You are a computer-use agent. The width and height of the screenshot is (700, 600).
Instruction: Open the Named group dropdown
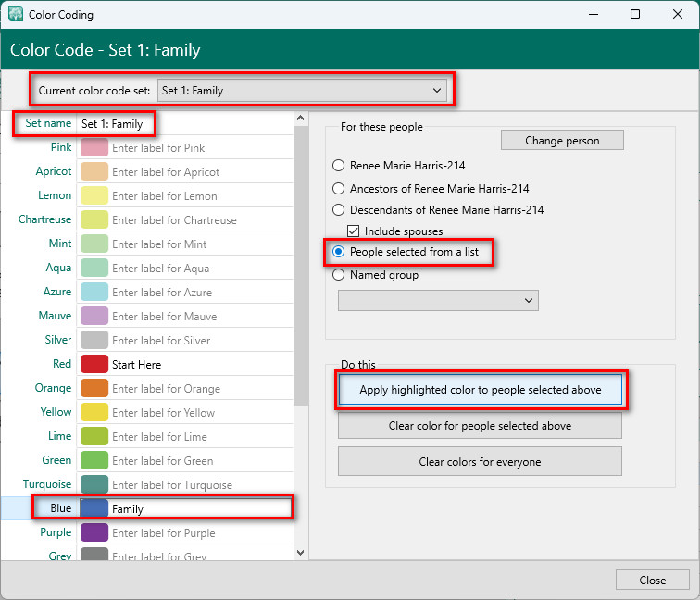tap(438, 300)
